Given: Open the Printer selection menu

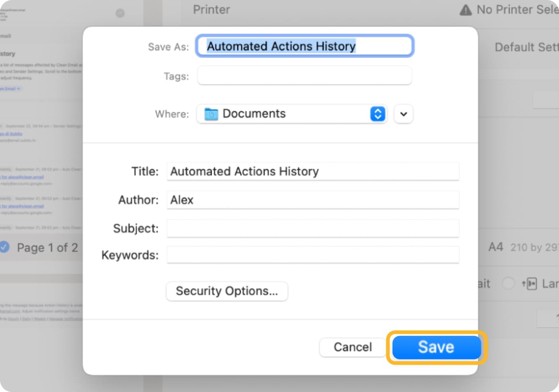Looking at the screenshot, I should (212, 9).
